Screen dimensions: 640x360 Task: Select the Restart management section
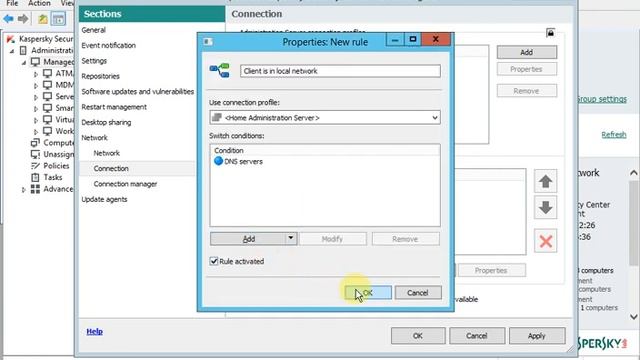tap(114, 107)
